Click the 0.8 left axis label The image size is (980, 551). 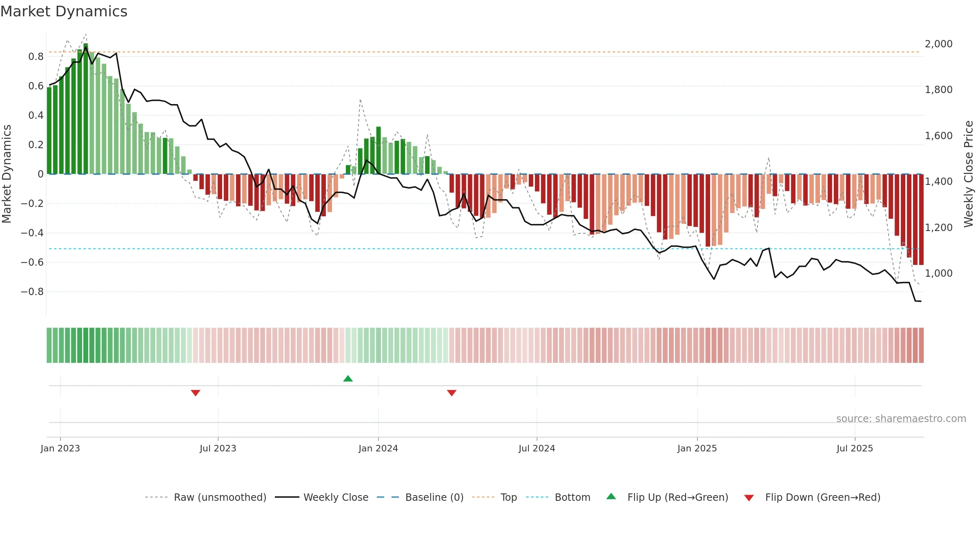coord(36,56)
